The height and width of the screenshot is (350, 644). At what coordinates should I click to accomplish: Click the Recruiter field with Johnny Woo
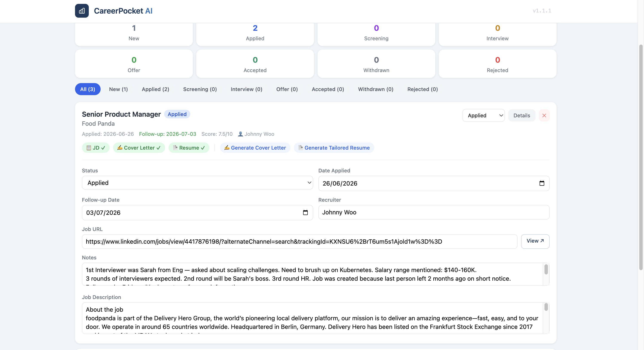point(434,212)
